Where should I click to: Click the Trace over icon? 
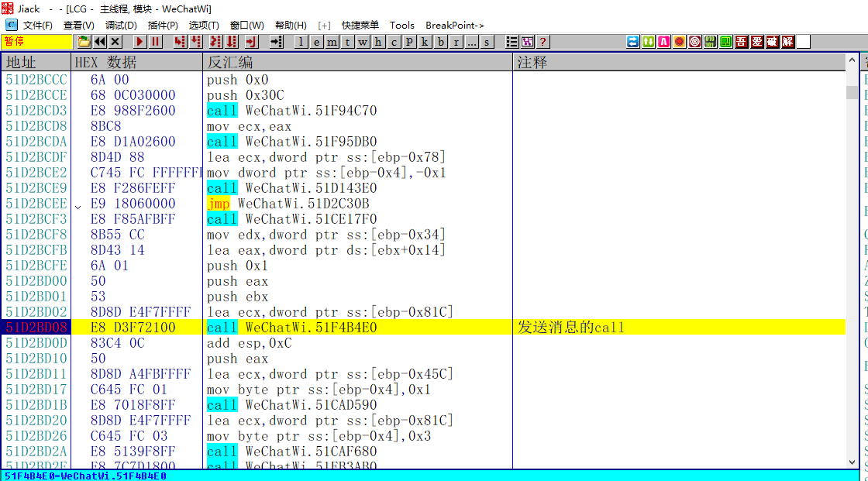coord(232,42)
